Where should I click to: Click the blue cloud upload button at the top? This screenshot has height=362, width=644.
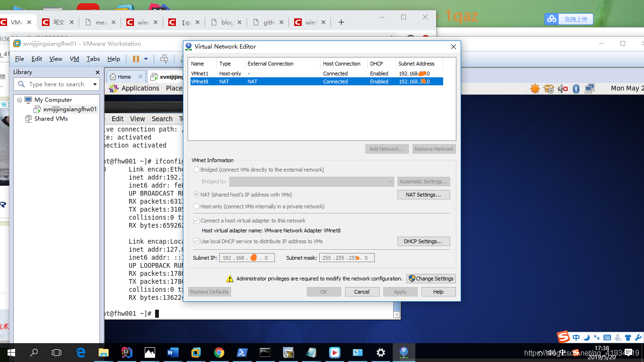(x=569, y=19)
